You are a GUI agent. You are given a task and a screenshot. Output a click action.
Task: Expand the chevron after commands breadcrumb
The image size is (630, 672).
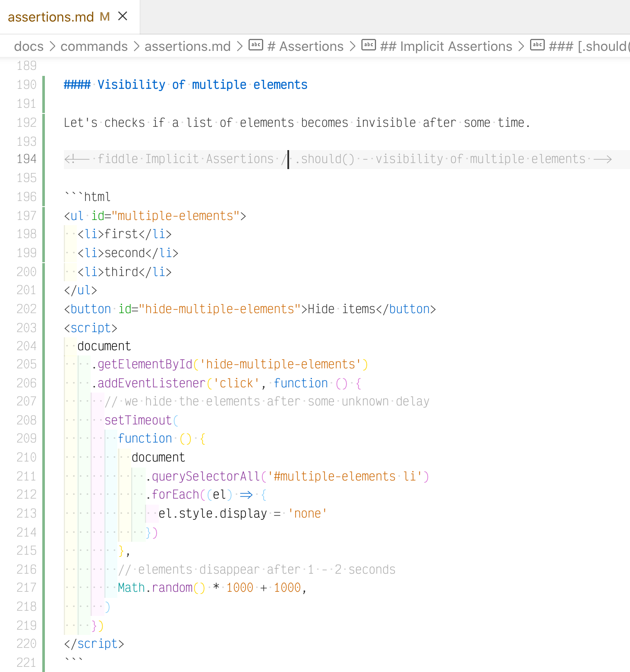[136, 46]
